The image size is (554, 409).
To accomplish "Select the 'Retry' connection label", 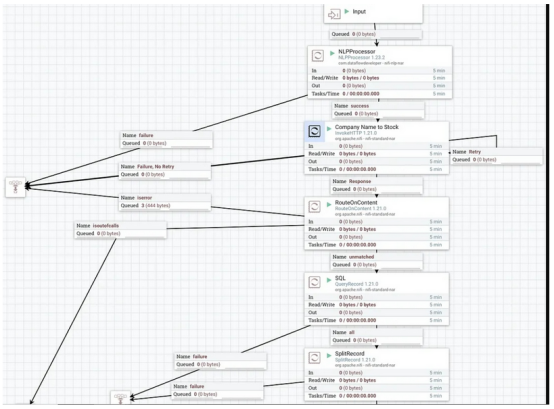I will (496, 156).
